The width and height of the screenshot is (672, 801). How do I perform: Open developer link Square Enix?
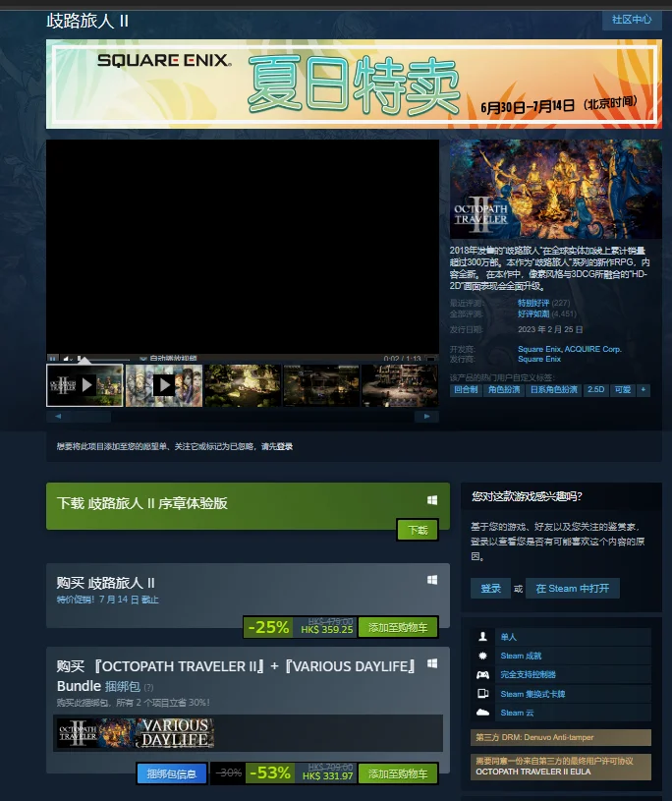[x=539, y=349]
